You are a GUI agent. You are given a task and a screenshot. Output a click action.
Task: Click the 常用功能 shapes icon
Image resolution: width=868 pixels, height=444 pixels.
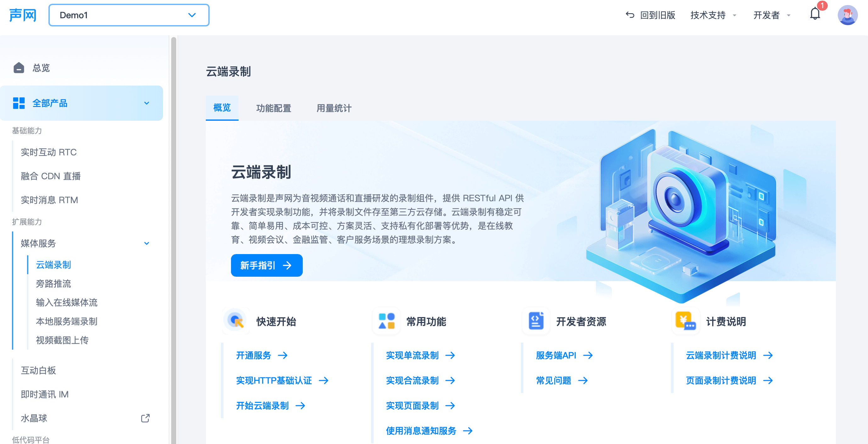[x=386, y=321]
